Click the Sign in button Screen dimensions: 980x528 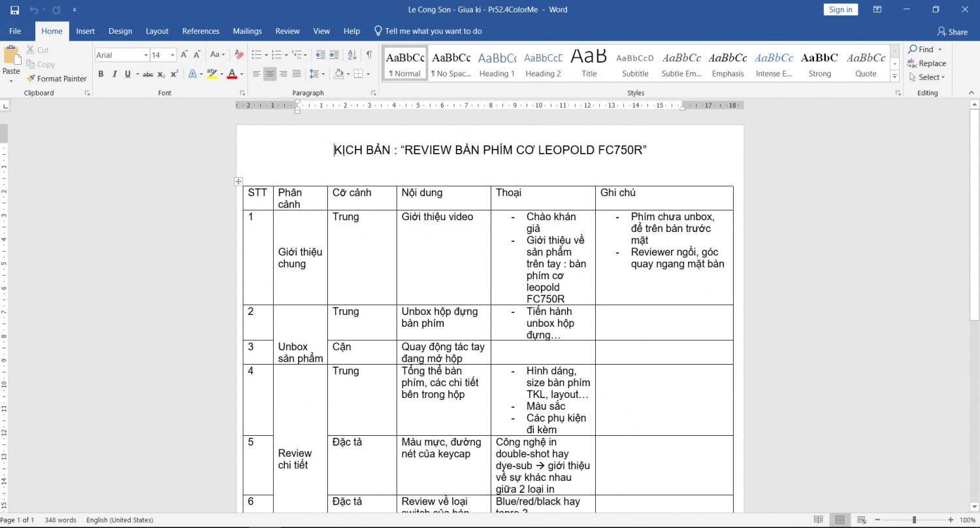[841, 10]
